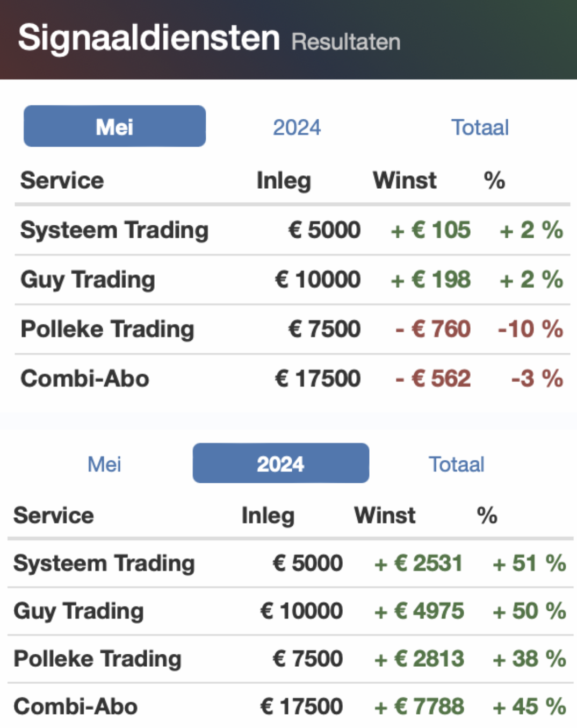Click Inleg column header in bottom table
Viewport: 577px width, 728px height.
point(268,515)
